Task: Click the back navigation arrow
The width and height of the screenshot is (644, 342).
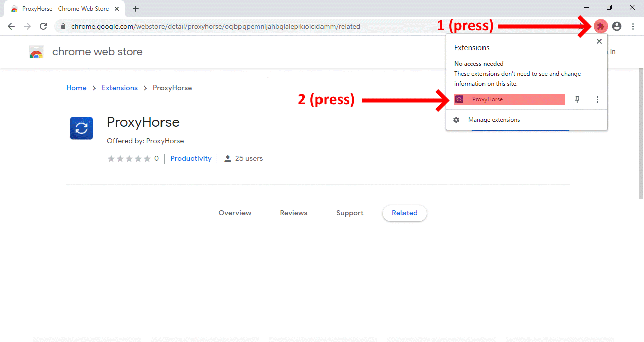Action: pyautogui.click(x=11, y=26)
